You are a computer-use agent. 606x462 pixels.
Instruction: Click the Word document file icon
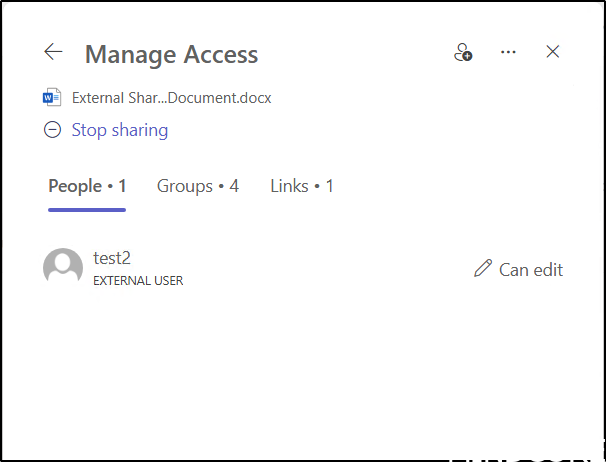pos(52,98)
